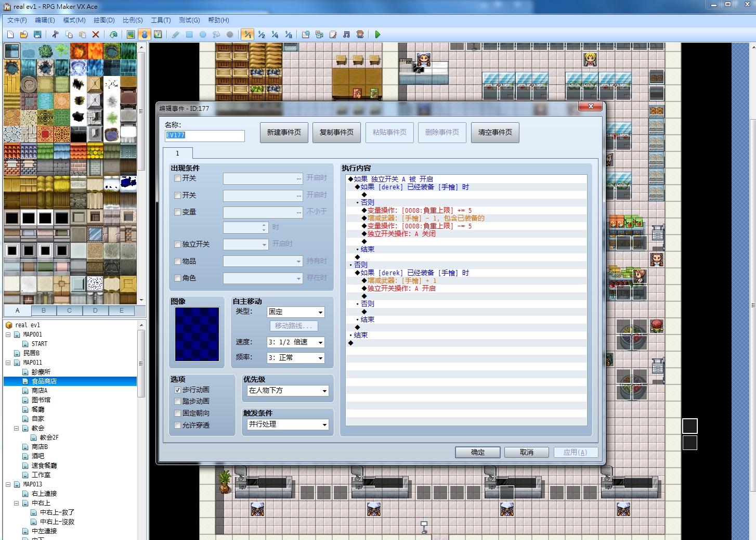This screenshot has height=540, width=756.
Task: Click the Delete red X toolbar icon
Action: [96, 34]
